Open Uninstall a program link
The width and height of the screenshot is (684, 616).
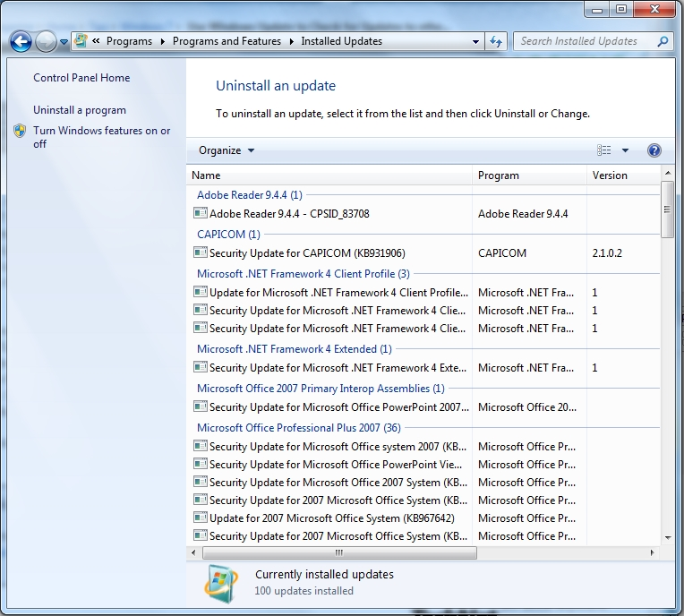coord(80,110)
